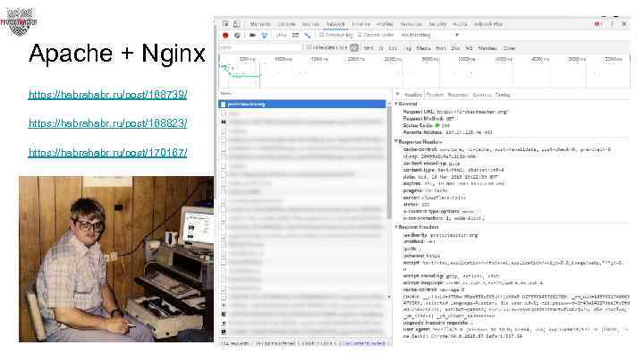Click the timeline overview graph near start
Viewport: 644px width, 362px height.
pos(241,72)
